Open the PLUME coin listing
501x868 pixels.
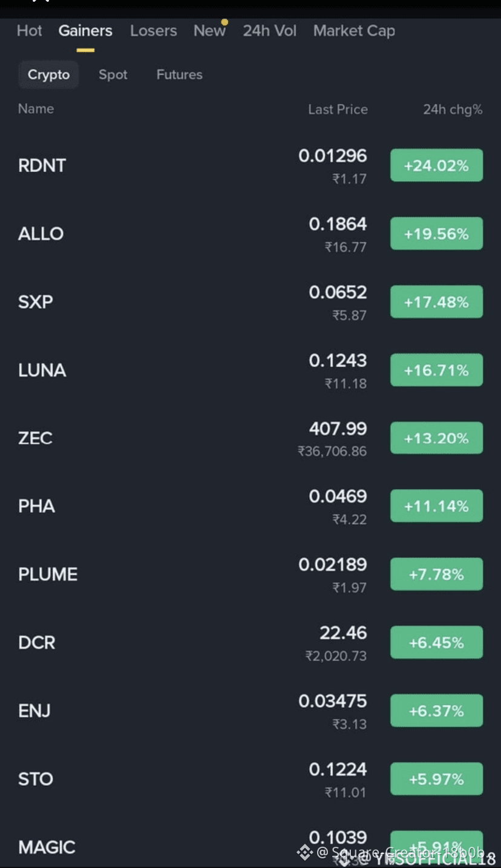(x=48, y=574)
